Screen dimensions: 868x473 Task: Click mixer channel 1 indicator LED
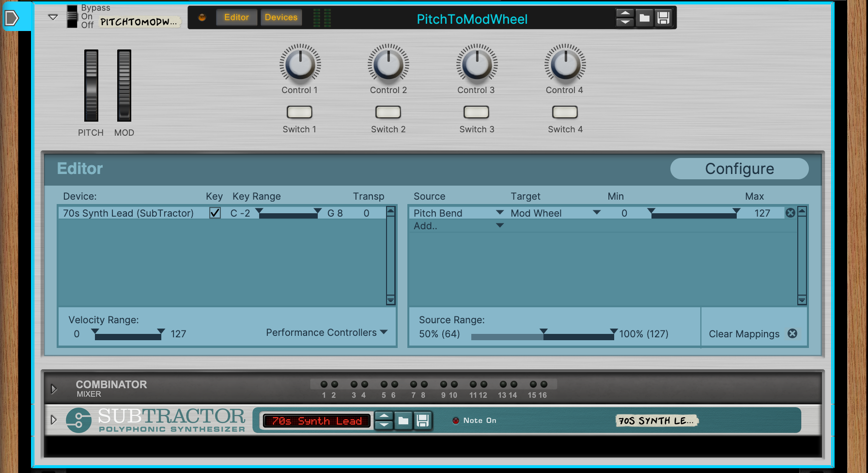324,384
